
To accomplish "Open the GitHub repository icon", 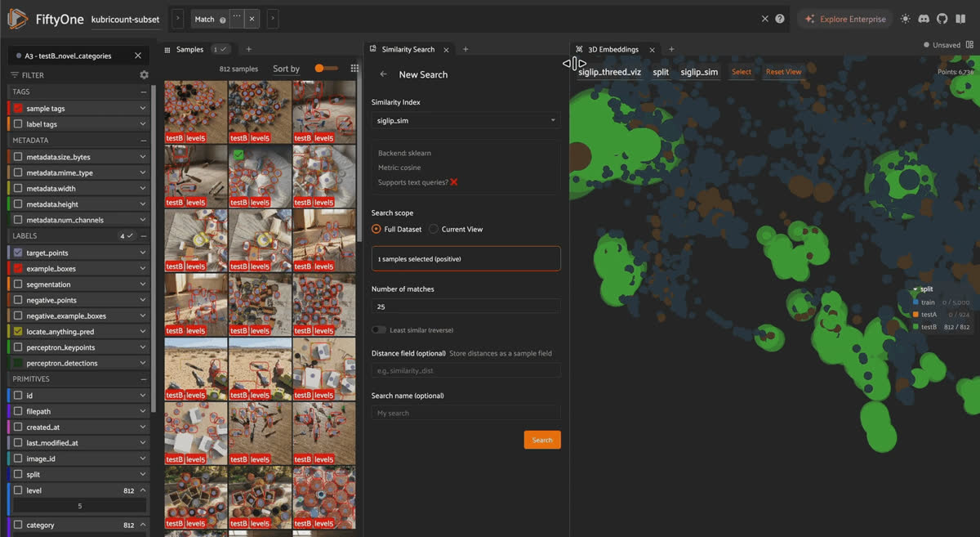I will [x=942, y=19].
